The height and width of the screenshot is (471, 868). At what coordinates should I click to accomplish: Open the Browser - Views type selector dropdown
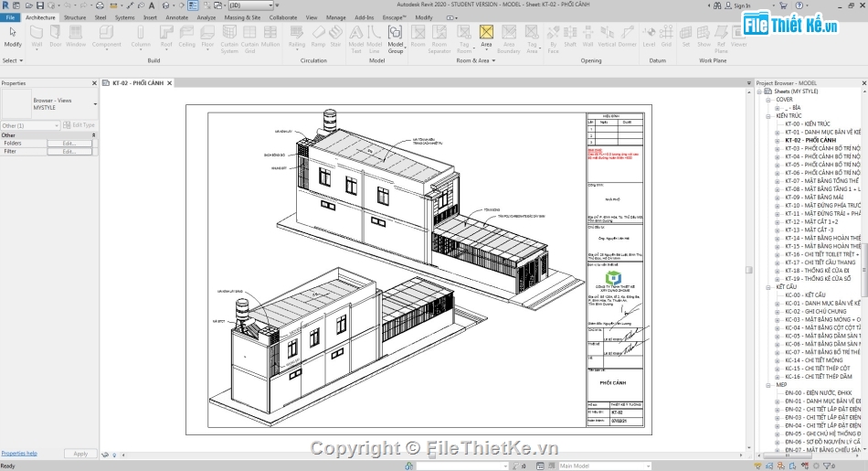[95, 104]
